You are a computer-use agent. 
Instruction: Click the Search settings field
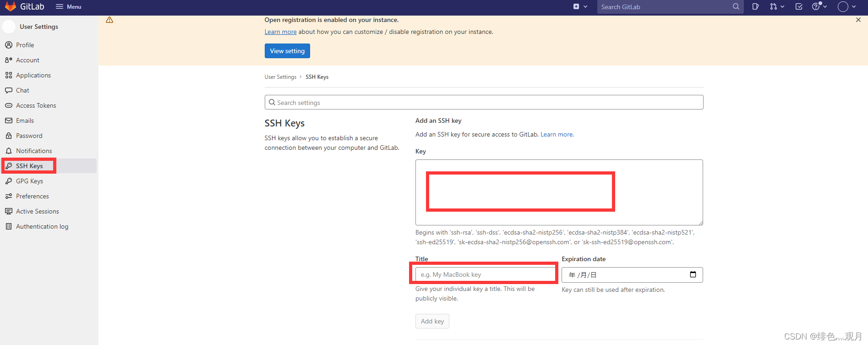click(x=484, y=102)
